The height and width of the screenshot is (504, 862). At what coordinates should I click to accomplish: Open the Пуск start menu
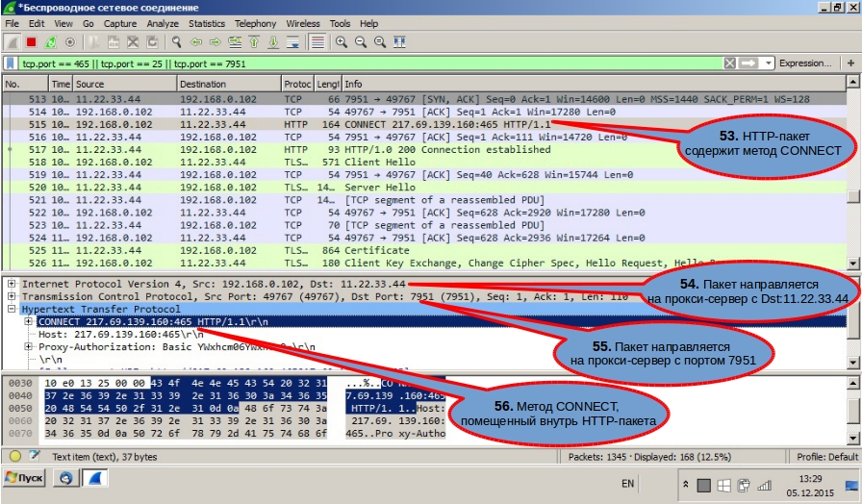click(x=24, y=478)
